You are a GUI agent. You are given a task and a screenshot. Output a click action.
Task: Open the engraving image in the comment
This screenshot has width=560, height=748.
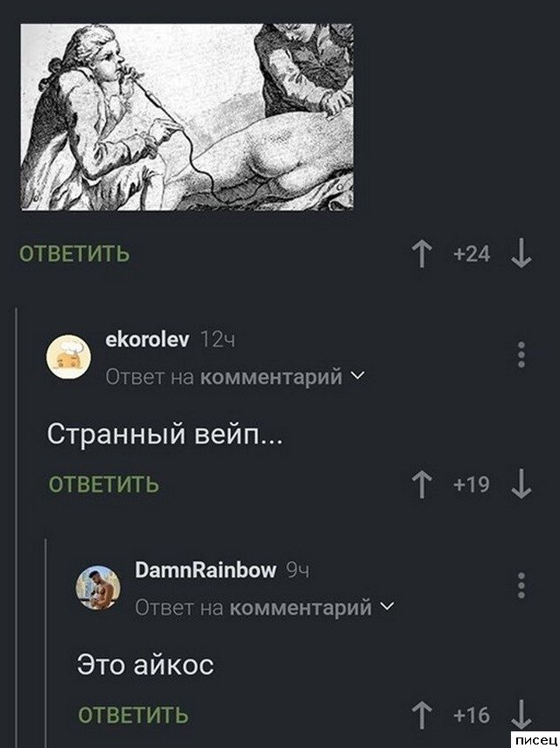186,117
